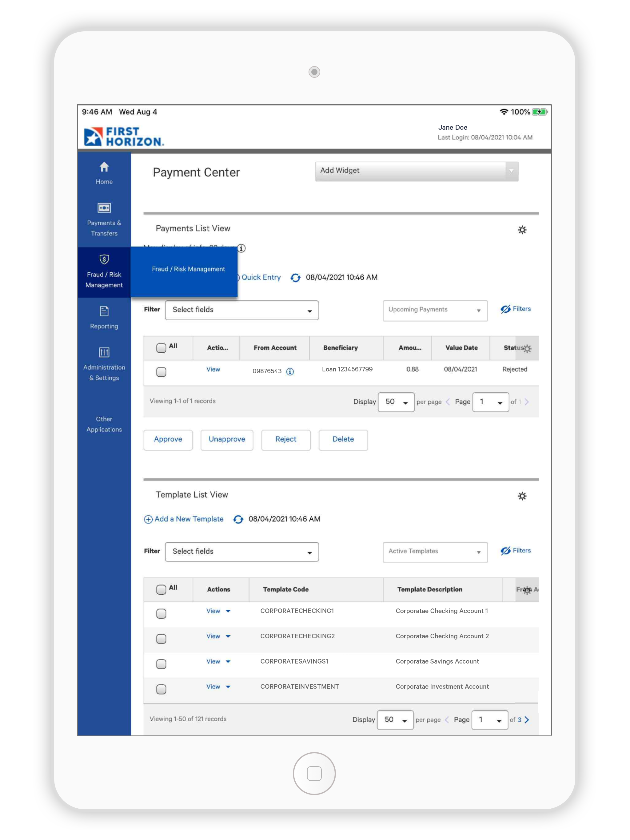The image size is (630, 840).
Task: View the Loan 1234567799 payment
Action: pos(213,369)
